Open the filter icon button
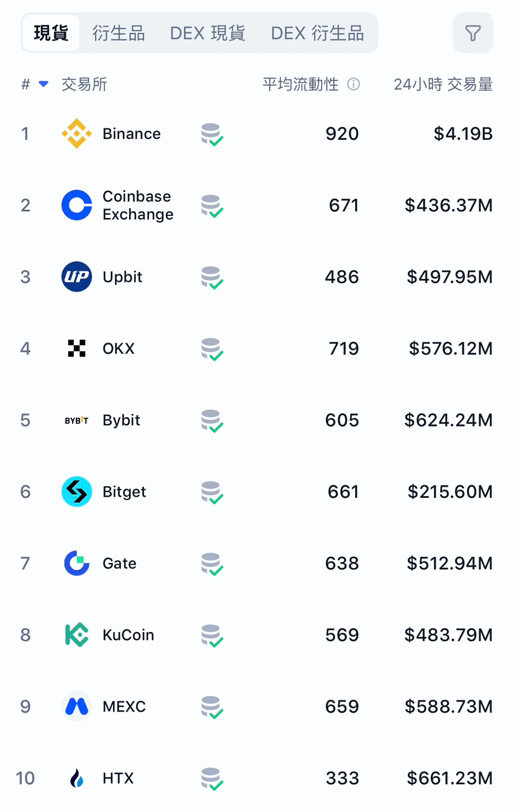The height and width of the screenshot is (812, 514). (x=473, y=33)
